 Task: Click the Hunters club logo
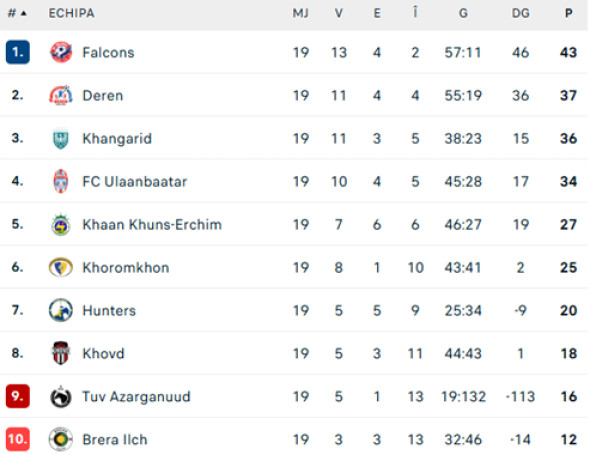point(61,310)
